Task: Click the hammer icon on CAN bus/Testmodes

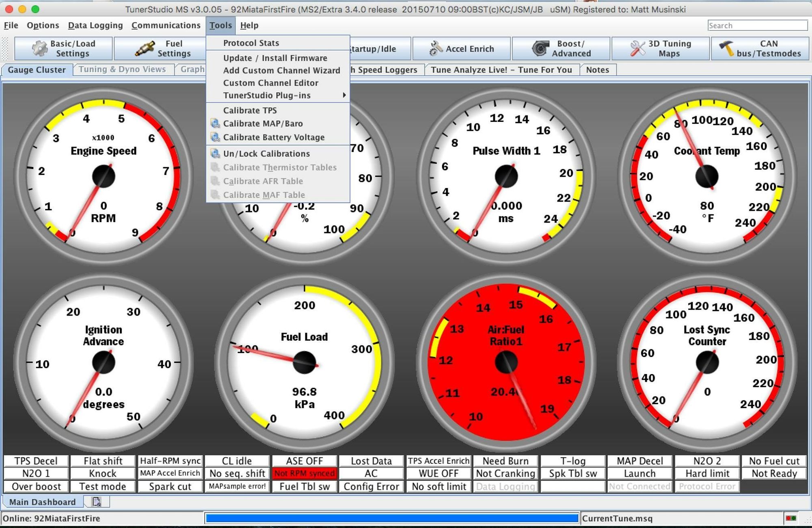Action: (726, 49)
